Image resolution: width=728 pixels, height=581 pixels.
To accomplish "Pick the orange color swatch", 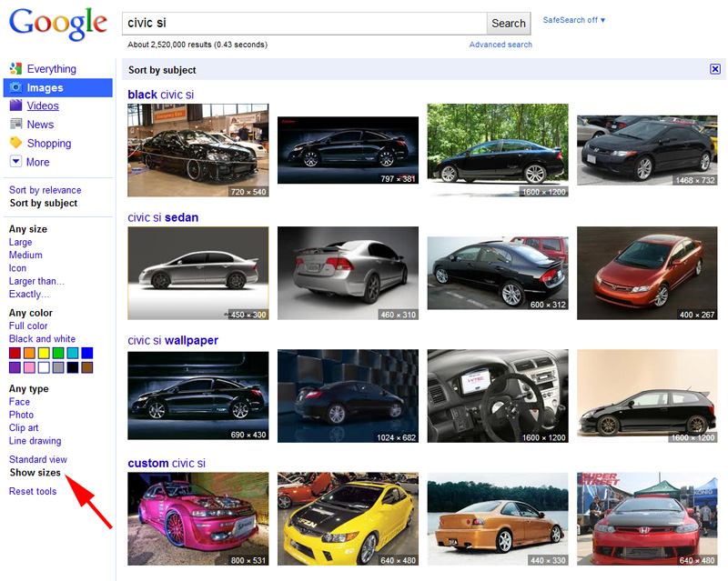I will (29, 353).
